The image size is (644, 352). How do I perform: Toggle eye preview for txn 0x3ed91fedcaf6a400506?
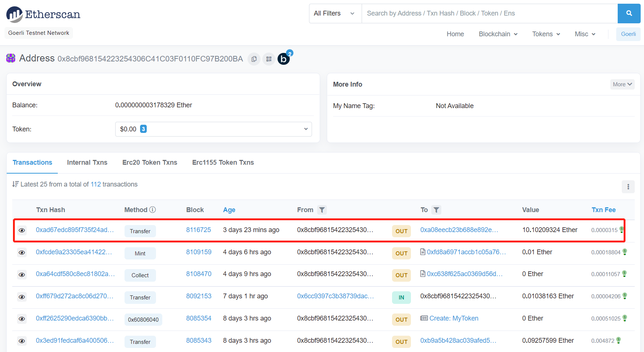[x=22, y=341]
